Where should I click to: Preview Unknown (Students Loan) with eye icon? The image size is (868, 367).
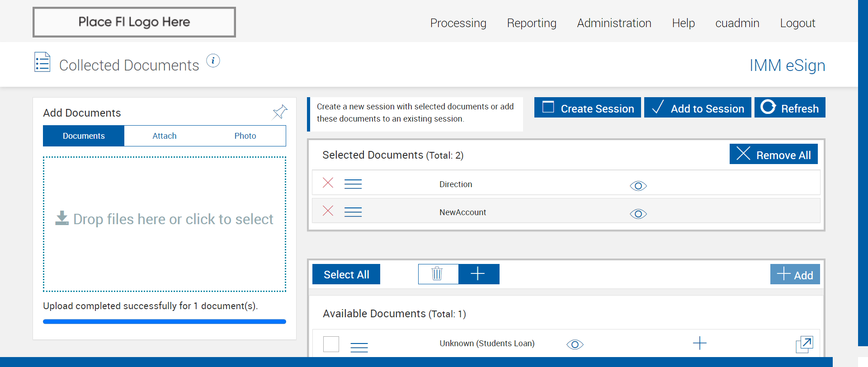point(575,344)
